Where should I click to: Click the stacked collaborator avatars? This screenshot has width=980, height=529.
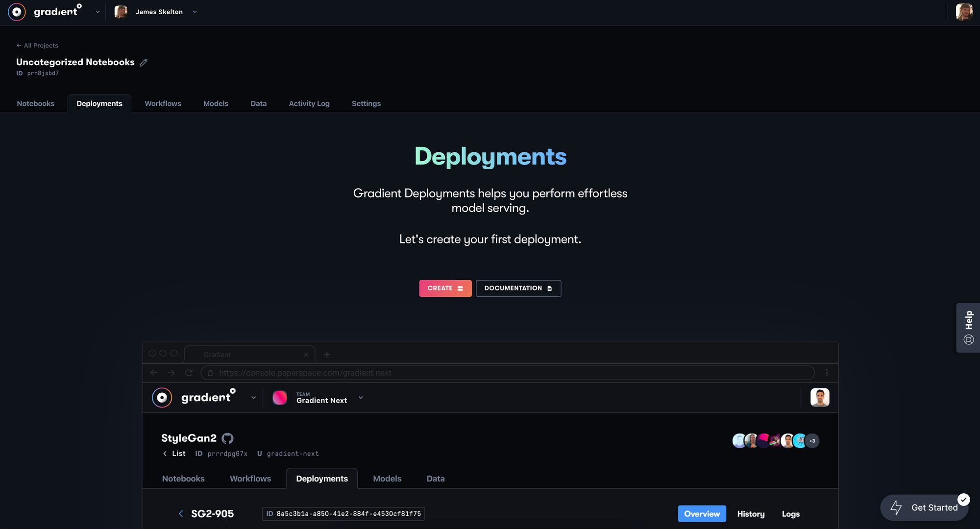(x=775, y=441)
